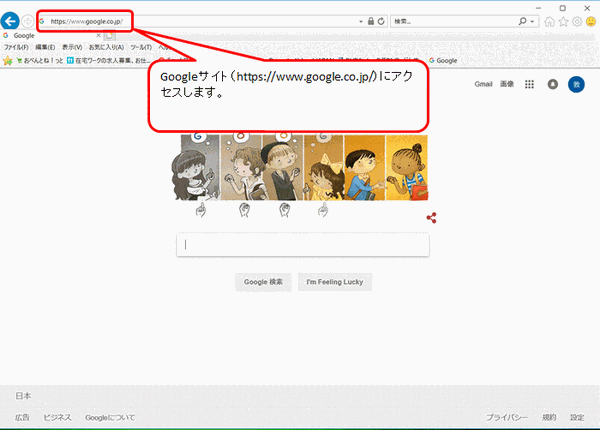This screenshot has height=430, width=600.
Task: Open the address bar history dropdown arrow
Action: tap(361, 22)
